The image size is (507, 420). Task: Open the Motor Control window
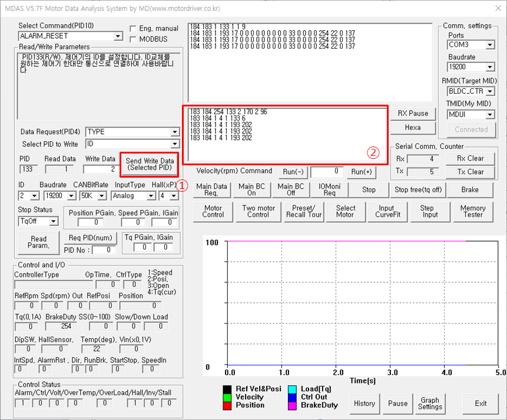click(x=213, y=211)
